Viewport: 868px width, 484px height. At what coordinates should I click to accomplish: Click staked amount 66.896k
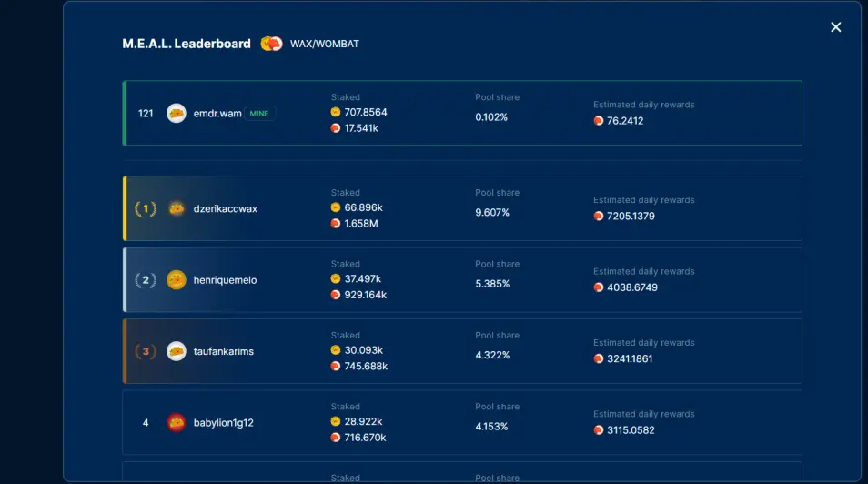(x=364, y=207)
